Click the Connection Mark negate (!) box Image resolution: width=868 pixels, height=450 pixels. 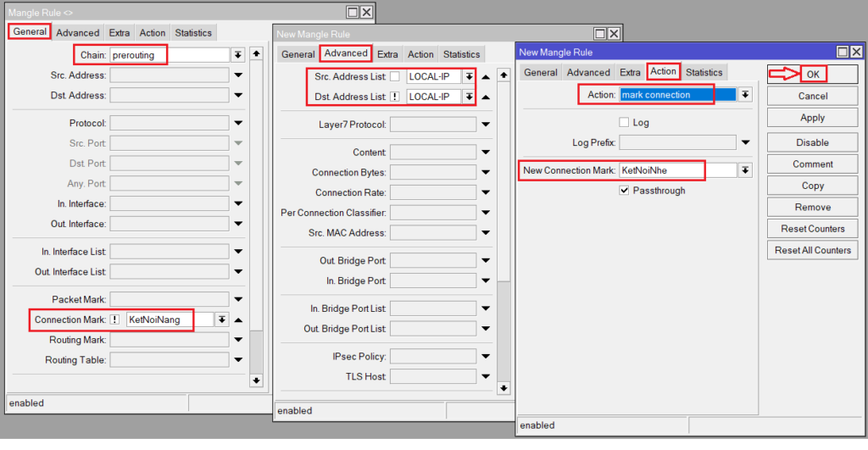pyautogui.click(x=114, y=320)
